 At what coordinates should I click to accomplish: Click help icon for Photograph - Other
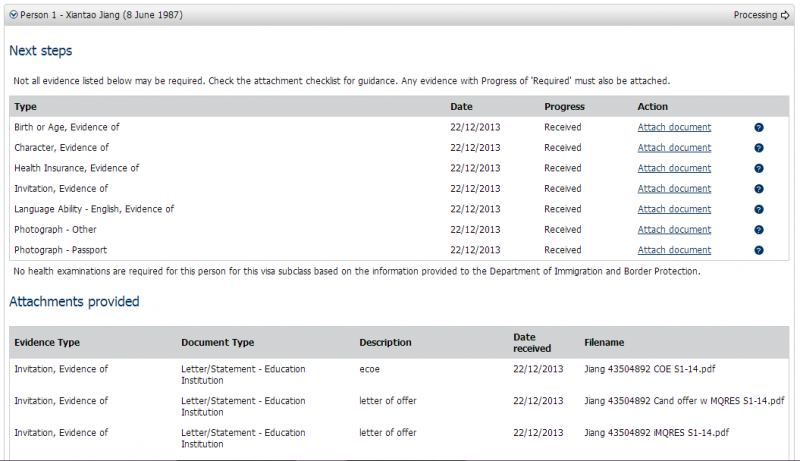[759, 230]
